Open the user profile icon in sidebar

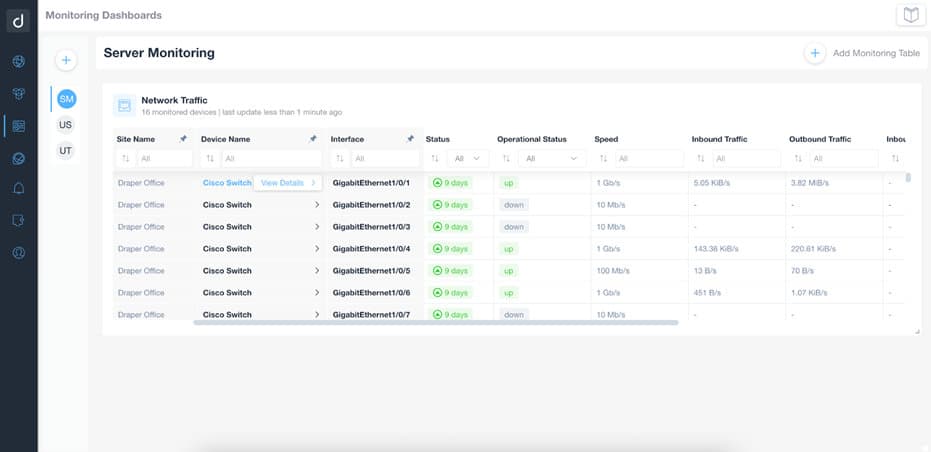tap(18, 252)
